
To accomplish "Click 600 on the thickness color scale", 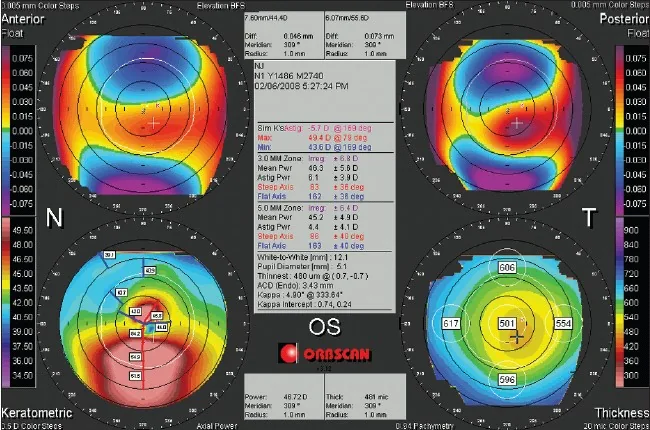I will coord(631,303).
